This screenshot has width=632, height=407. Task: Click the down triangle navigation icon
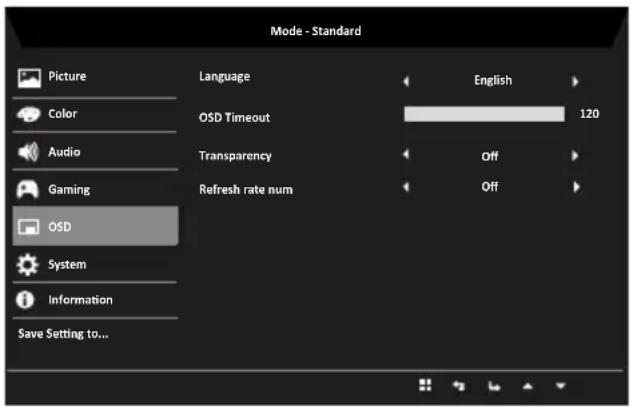pos(561,386)
